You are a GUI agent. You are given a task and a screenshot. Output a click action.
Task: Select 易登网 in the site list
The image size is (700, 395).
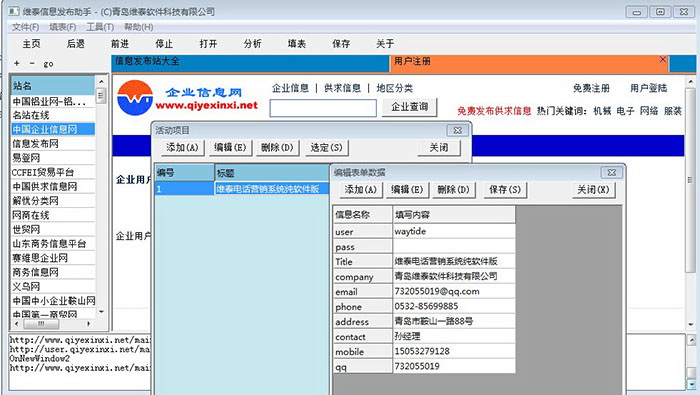(x=53, y=158)
